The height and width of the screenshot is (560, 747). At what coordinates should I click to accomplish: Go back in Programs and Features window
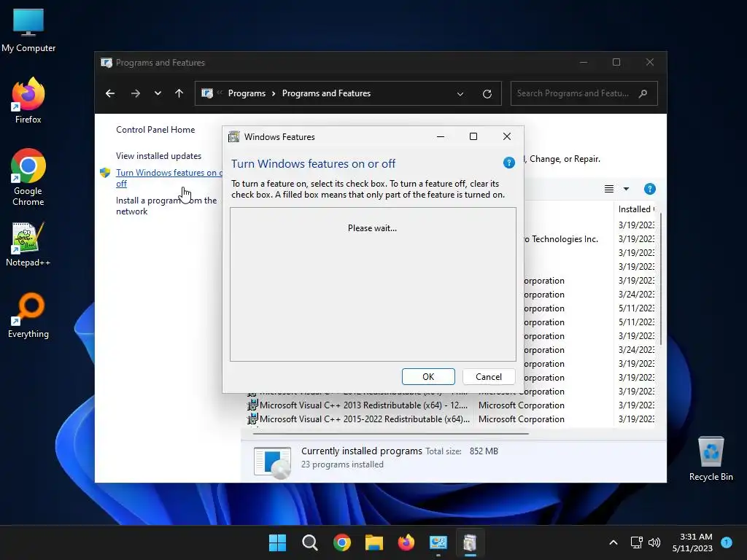coord(110,93)
